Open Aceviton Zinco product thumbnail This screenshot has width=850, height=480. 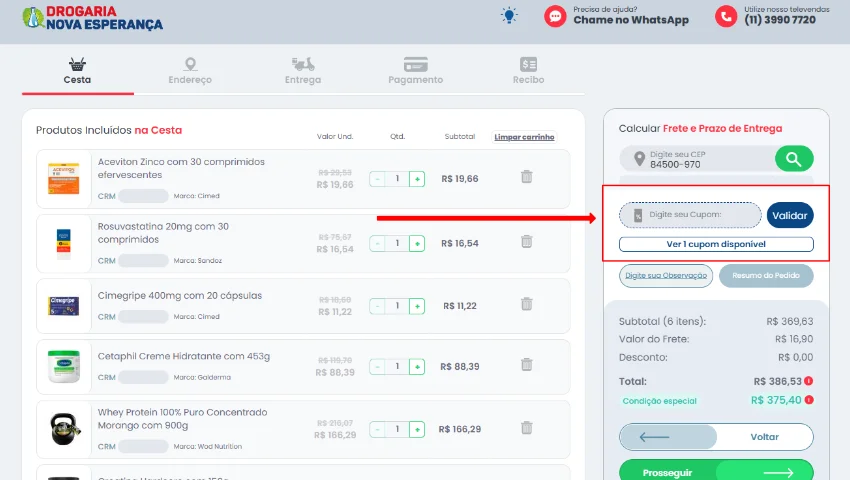[x=63, y=178]
